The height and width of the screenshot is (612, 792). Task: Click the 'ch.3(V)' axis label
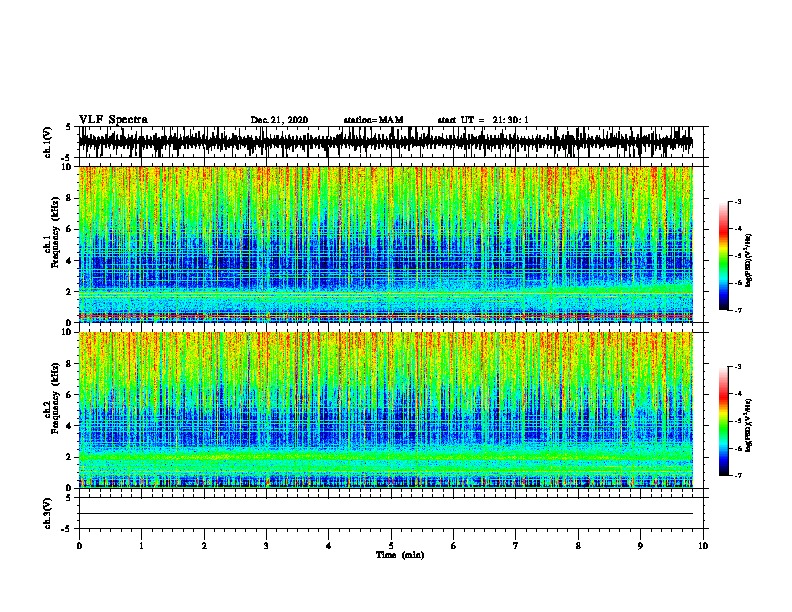coord(47,513)
